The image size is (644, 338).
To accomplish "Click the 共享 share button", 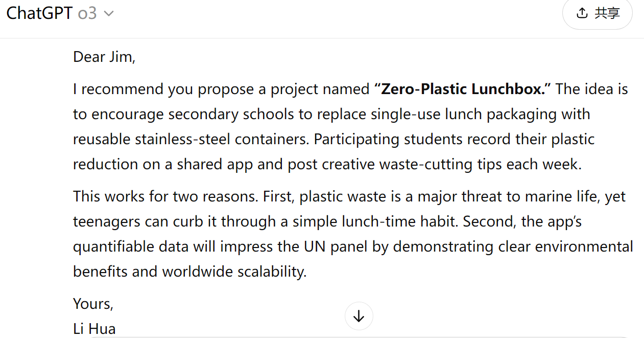I will point(598,13).
